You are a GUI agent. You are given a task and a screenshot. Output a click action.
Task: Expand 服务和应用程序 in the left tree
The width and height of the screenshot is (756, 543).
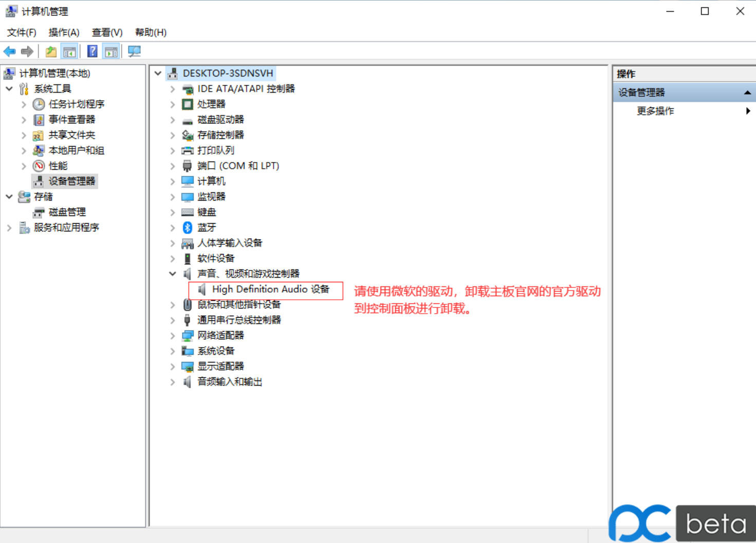click(x=9, y=227)
